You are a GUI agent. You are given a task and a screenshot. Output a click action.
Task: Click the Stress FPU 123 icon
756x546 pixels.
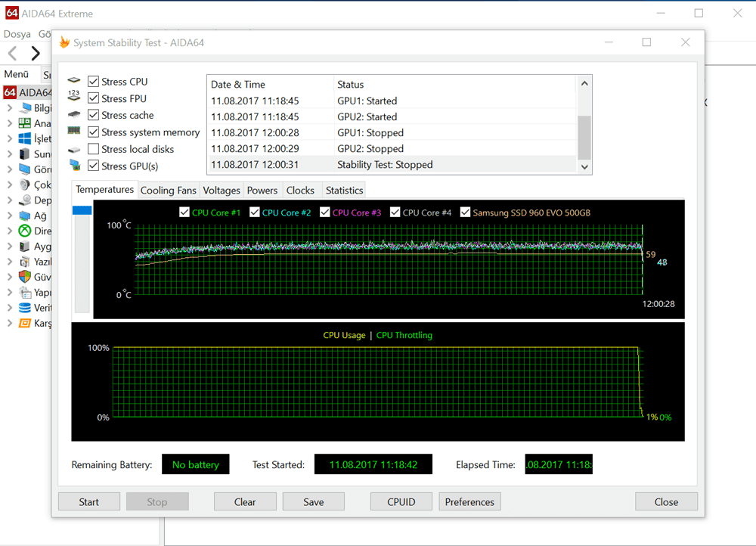(73, 98)
